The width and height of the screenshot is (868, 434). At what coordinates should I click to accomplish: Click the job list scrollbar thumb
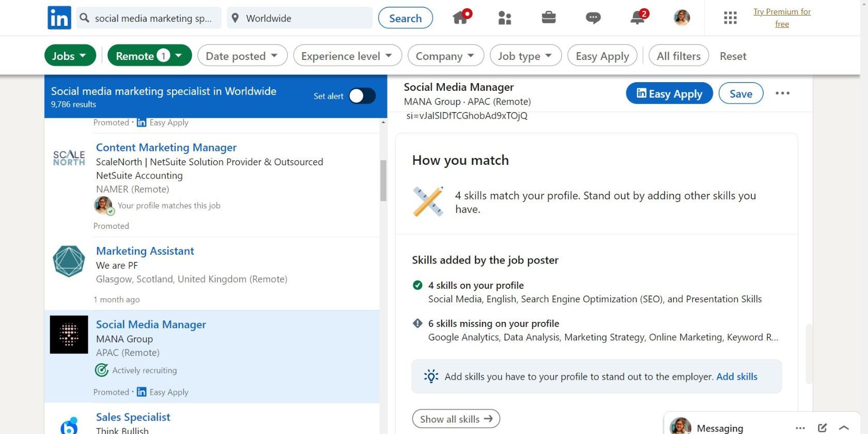click(383, 180)
